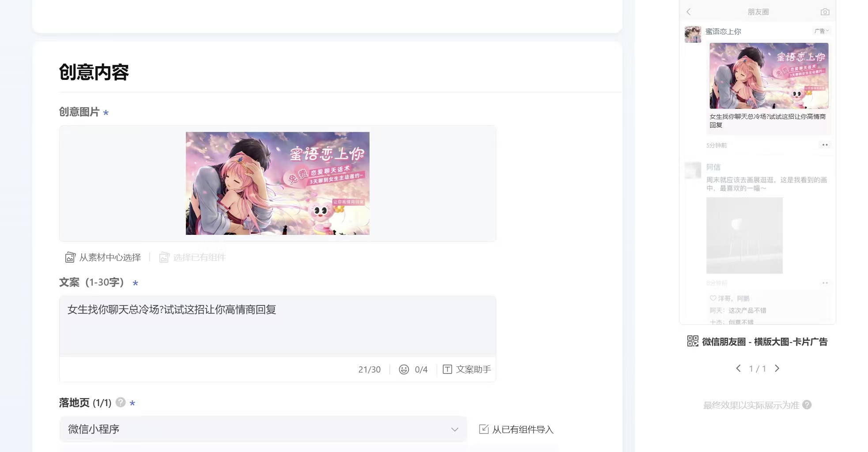Click 从已有组件导入 import link
The width and height of the screenshot is (868, 452).
(x=516, y=429)
